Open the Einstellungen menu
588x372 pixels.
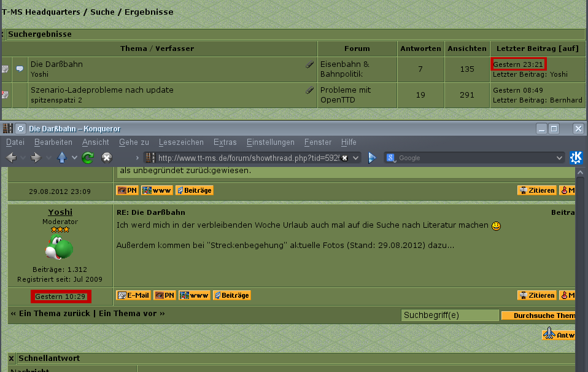point(270,142)
